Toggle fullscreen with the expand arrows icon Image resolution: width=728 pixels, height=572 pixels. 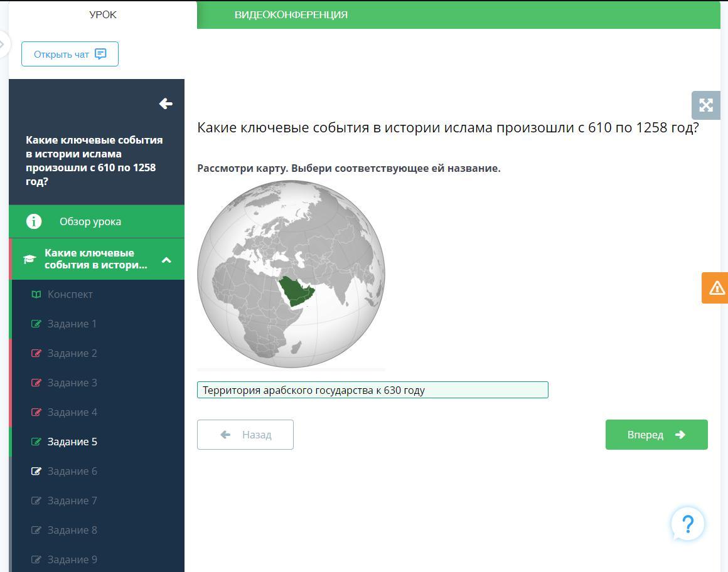pos(705,105)
